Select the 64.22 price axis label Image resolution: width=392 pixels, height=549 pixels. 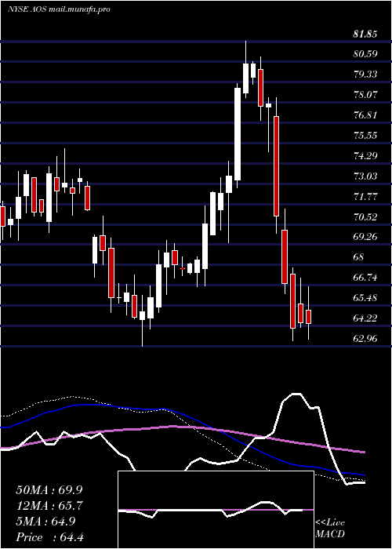click(x=365, y=318)
